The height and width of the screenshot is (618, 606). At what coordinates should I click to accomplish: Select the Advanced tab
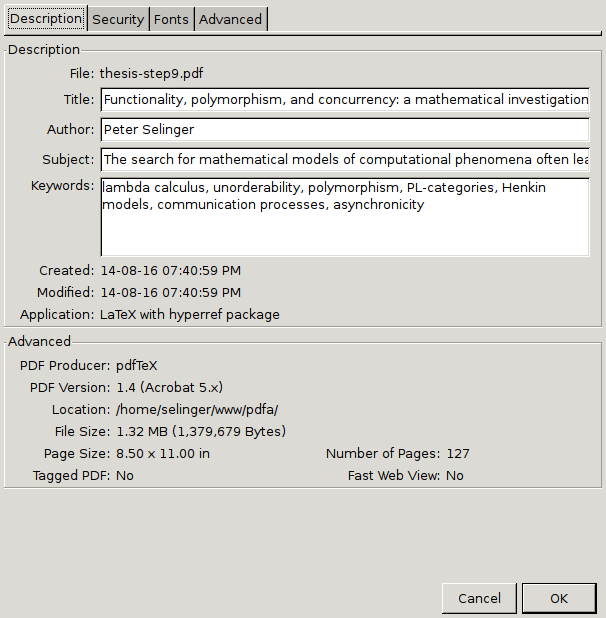click(x=230, y=19)
